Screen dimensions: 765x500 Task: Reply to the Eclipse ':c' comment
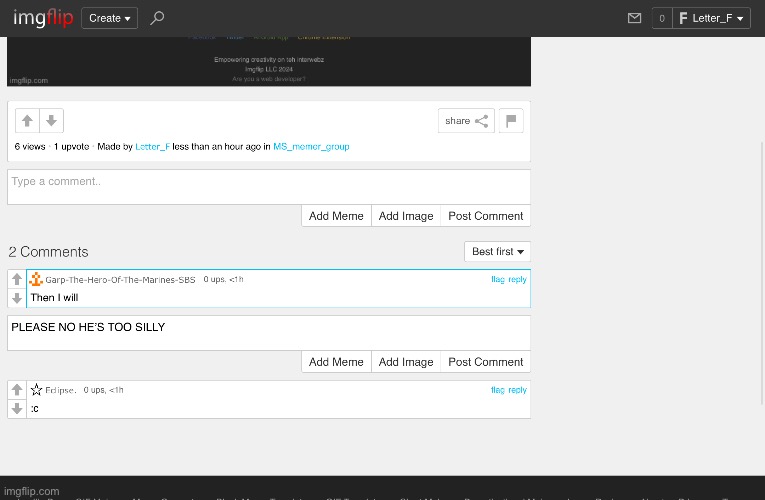click(517, 390)
